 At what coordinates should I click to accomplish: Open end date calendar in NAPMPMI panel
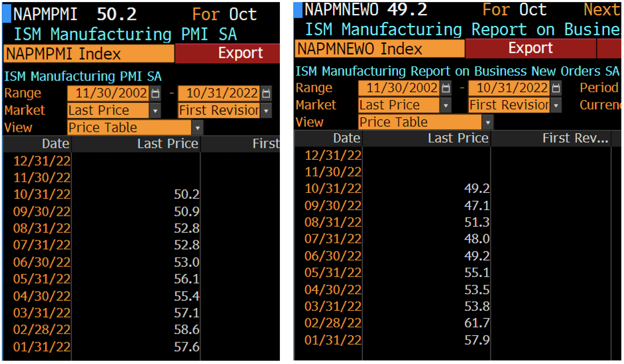[x=266, y=93]
